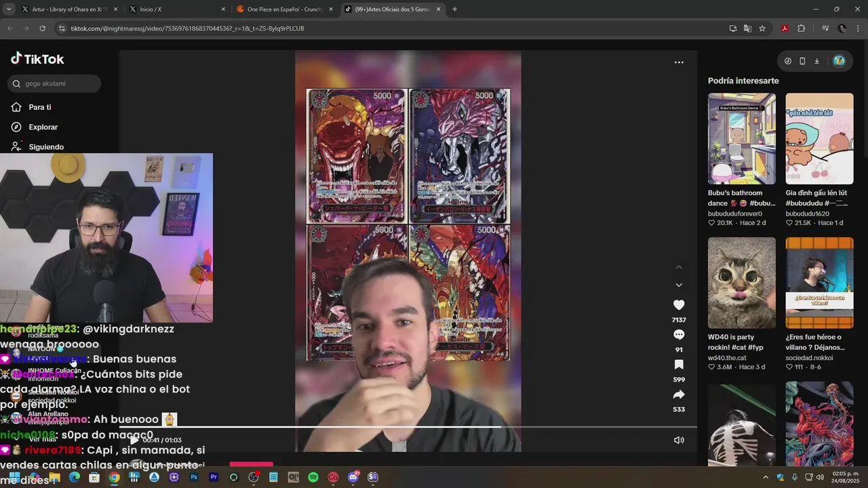Click the install app icon in address bar
The height and width of the screenshot is (488, 868).
pos(733,28)
